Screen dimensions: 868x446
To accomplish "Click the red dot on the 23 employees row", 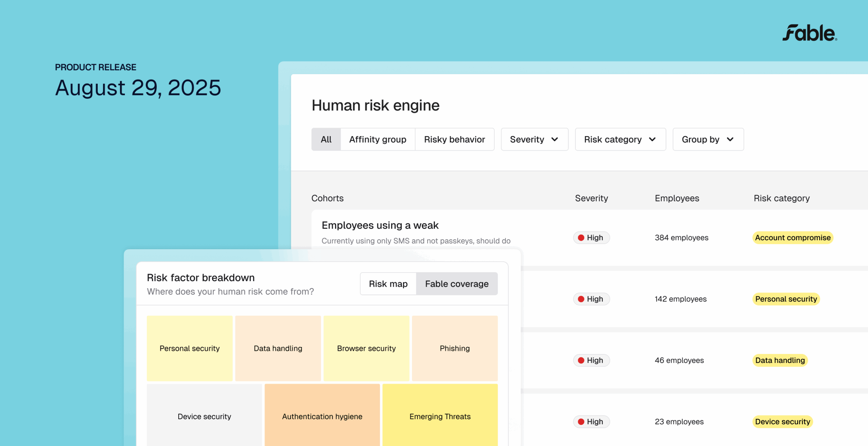I will [581, 422].
